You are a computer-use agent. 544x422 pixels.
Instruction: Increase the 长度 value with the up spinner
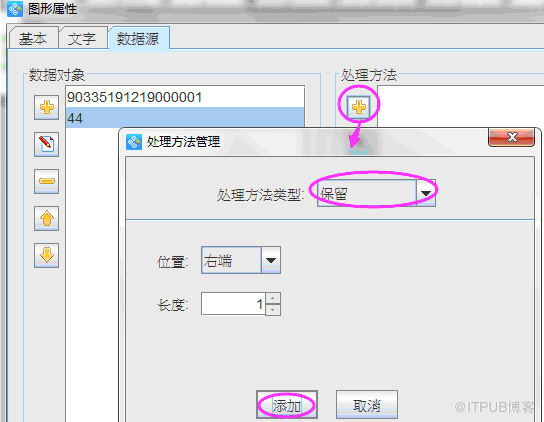pos(273,298)
